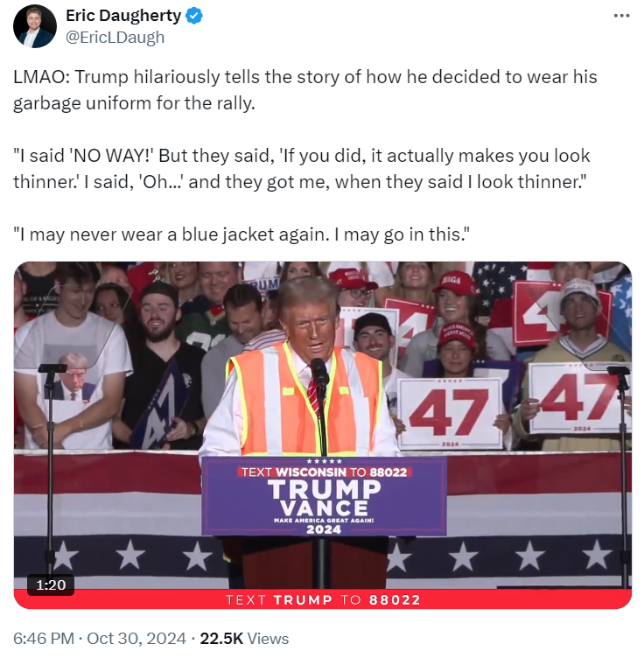Open the three-dot more options menu

(x=621, y=16)
